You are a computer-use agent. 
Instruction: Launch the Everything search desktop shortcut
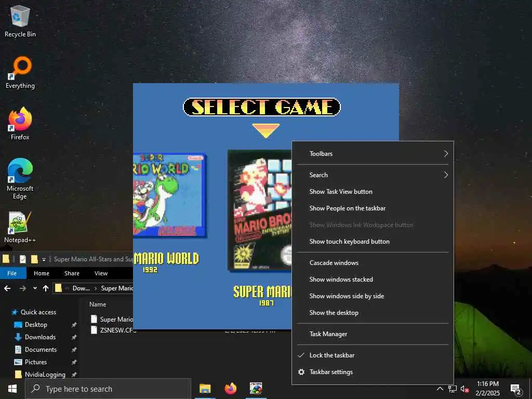click(x=20, y=73)
